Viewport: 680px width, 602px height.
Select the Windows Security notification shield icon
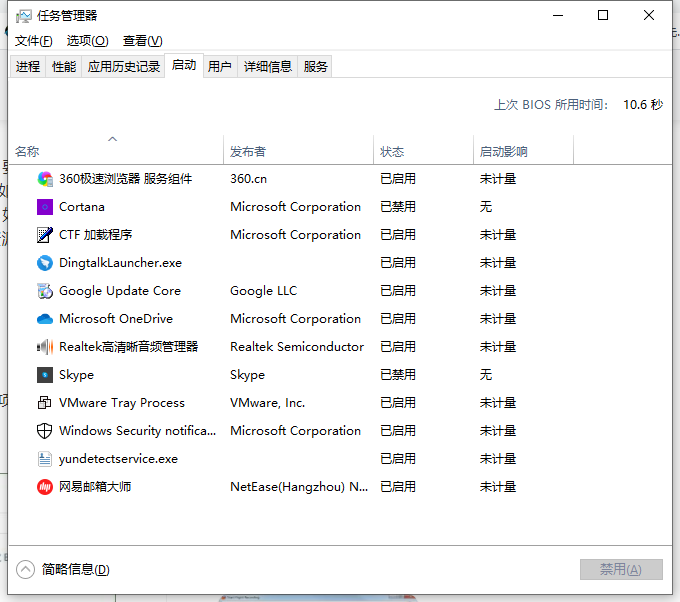pyautogui.click(x=44, y=431)
